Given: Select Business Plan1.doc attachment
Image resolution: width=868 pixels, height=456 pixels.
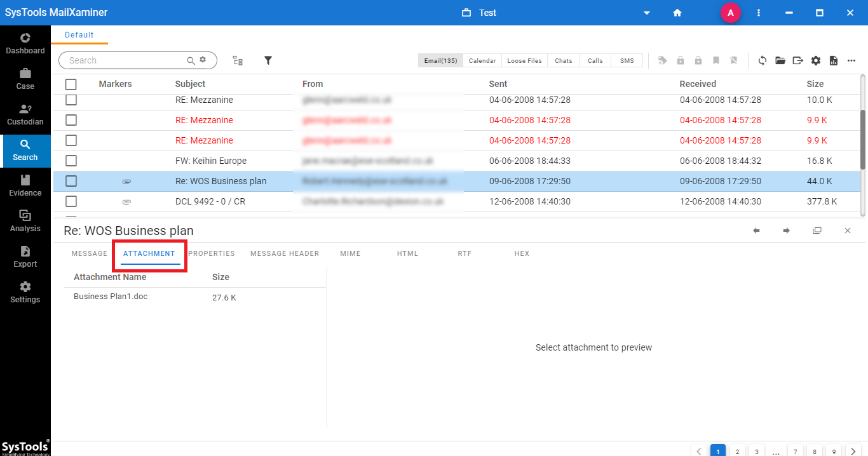Looking at the screenshot, I should [110, 296].
